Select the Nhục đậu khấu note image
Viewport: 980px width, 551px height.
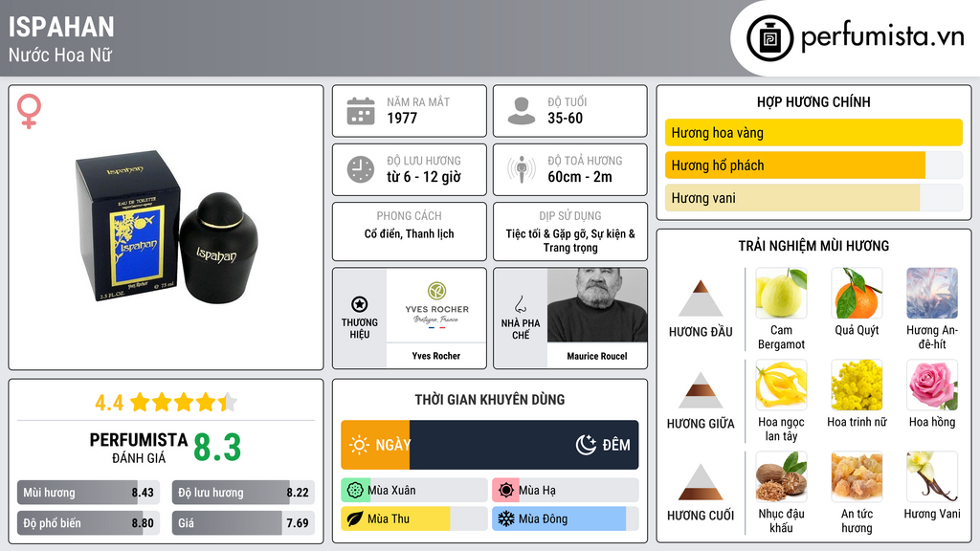781,477
